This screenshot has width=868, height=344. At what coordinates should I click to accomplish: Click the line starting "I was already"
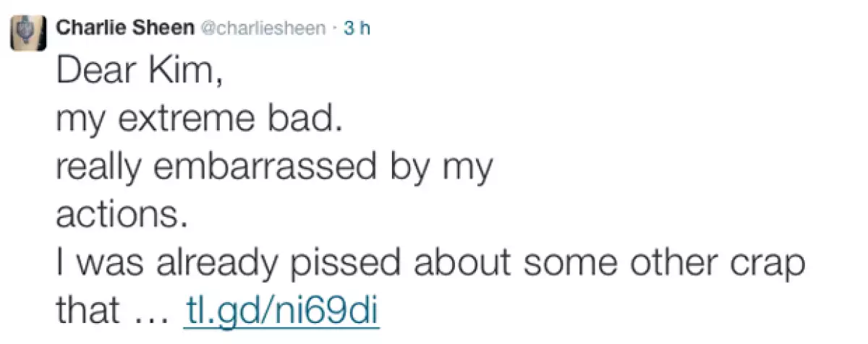pyautogui.click(x=430, y=262)
